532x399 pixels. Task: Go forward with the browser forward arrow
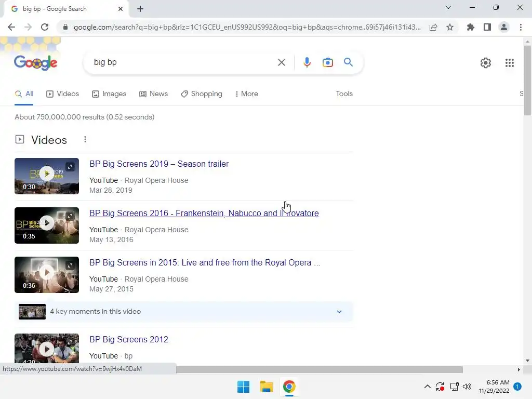(28, 27)
